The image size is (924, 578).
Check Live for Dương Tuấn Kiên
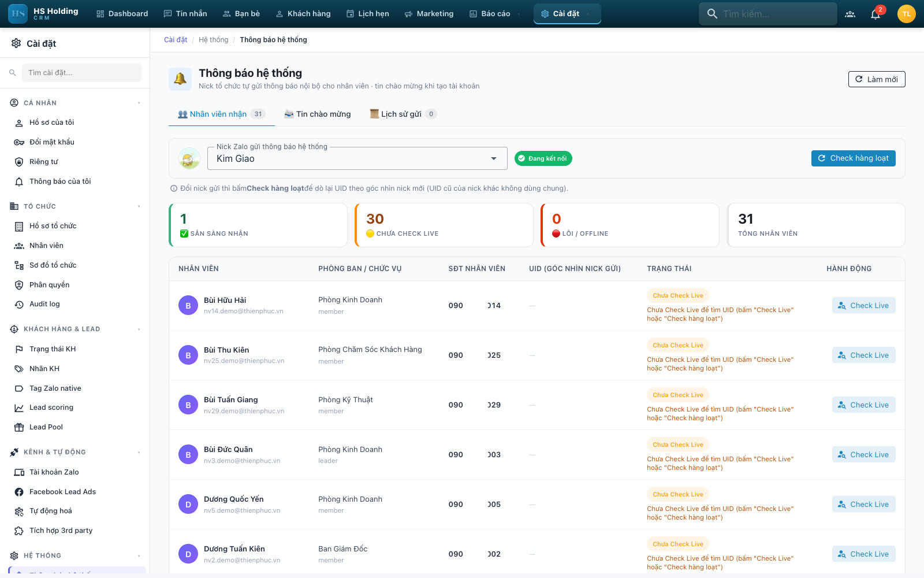pos(864,554)
